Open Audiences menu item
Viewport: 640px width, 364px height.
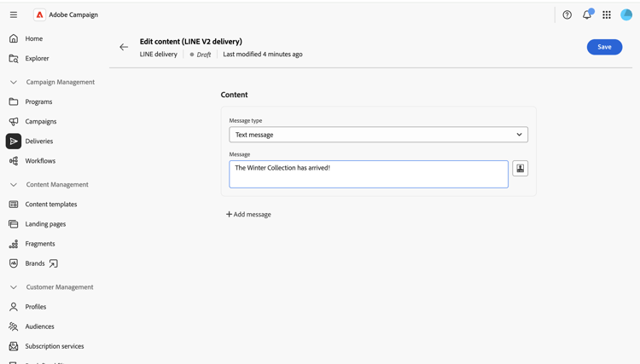[x=39, y=326]
